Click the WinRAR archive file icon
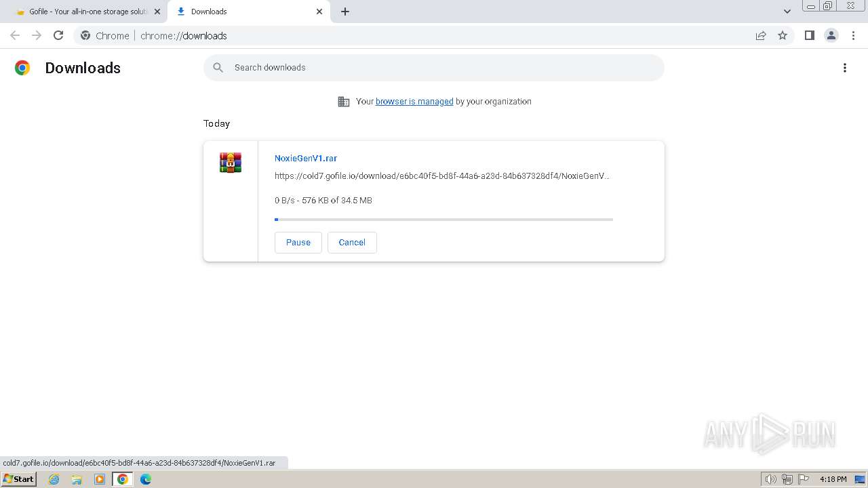The width and height of the screenshot is (868, 488). pos(231,163)
